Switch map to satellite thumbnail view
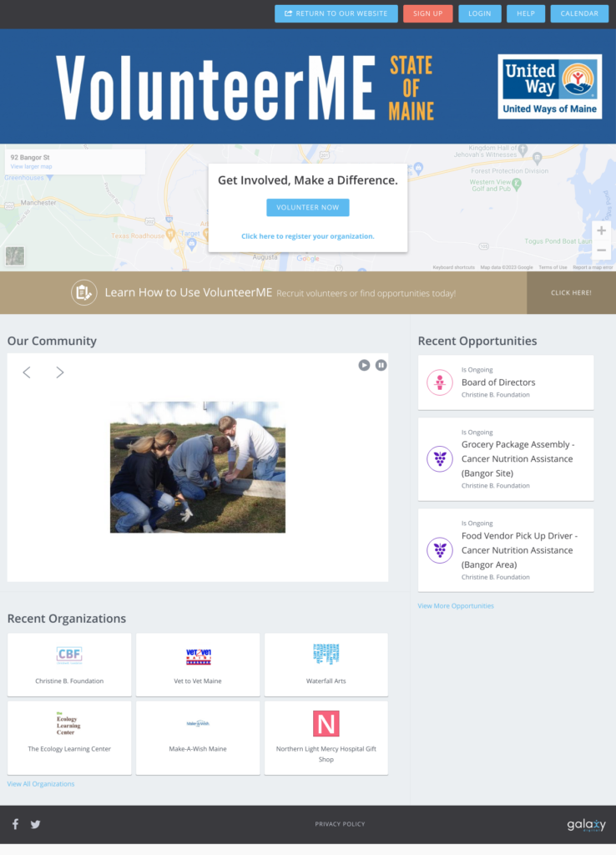This screenshot has width=616, height=855. point(15,255)
